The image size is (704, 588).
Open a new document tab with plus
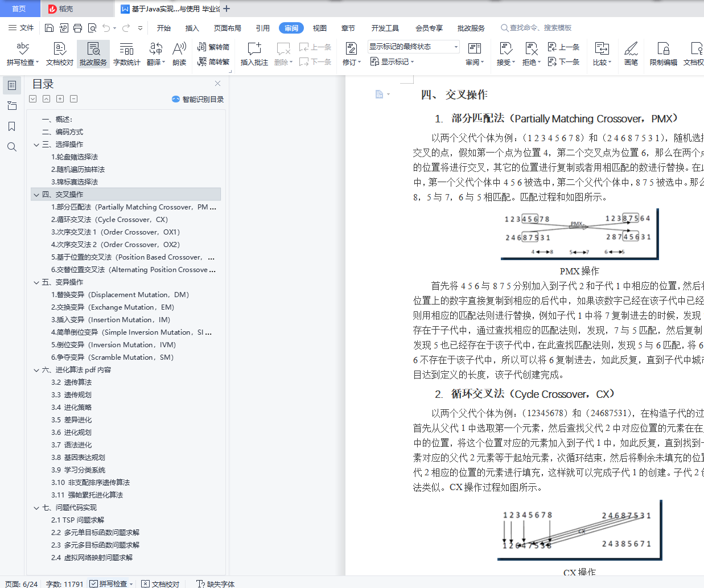click(x=227, y=9)
